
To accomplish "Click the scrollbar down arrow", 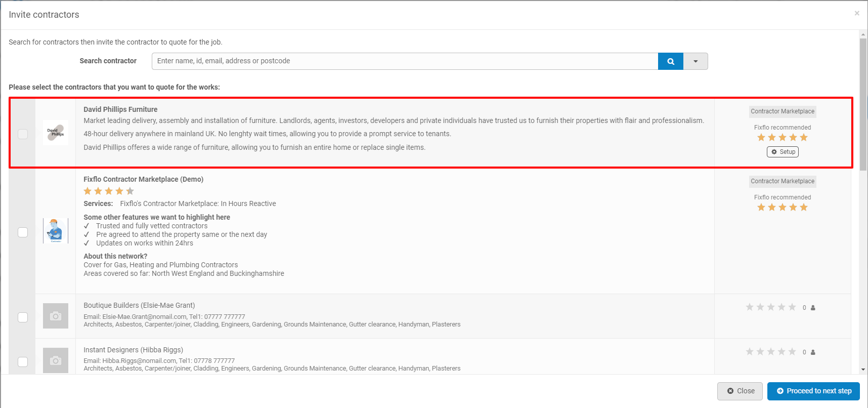I will (x=863, y=370).
